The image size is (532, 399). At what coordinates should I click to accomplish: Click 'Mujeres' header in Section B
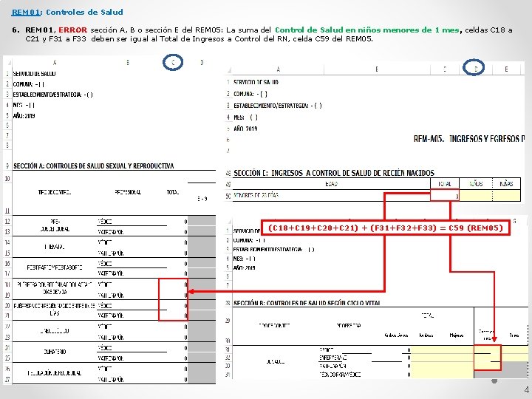(x=457, y=335)
